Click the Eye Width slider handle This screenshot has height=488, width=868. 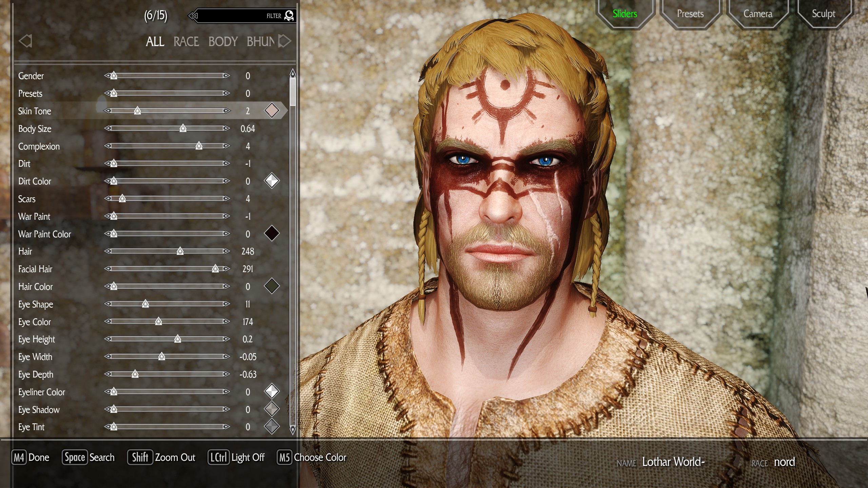[x=162, y=357]
